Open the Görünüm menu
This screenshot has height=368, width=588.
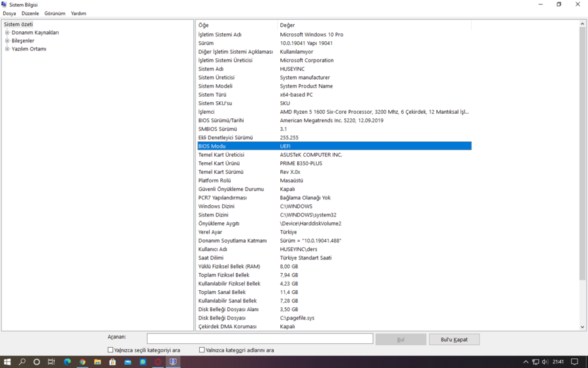55,14
